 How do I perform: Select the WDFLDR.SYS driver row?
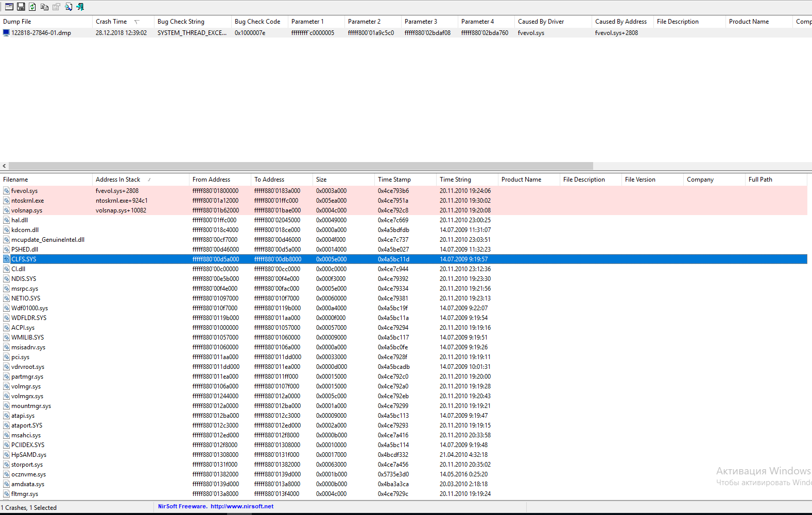click(404, 318)
